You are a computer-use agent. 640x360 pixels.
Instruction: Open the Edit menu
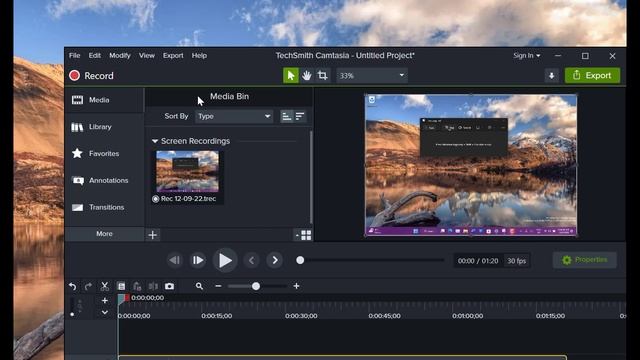(x=94, y=56)
